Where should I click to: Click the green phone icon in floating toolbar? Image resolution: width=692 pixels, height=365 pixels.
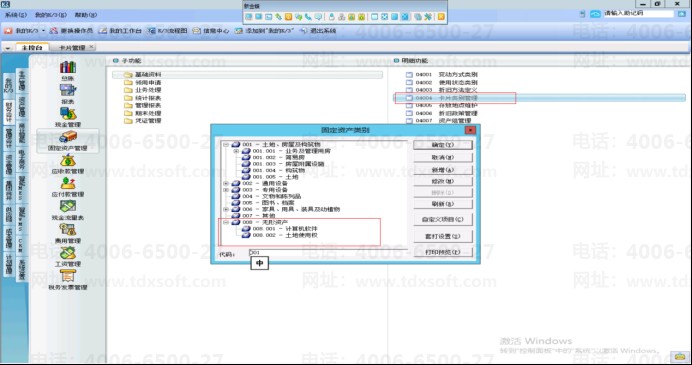tap(308, 17)
